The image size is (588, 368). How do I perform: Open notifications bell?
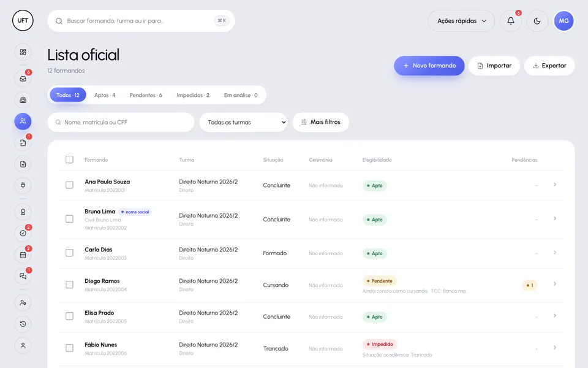(511, 21)
